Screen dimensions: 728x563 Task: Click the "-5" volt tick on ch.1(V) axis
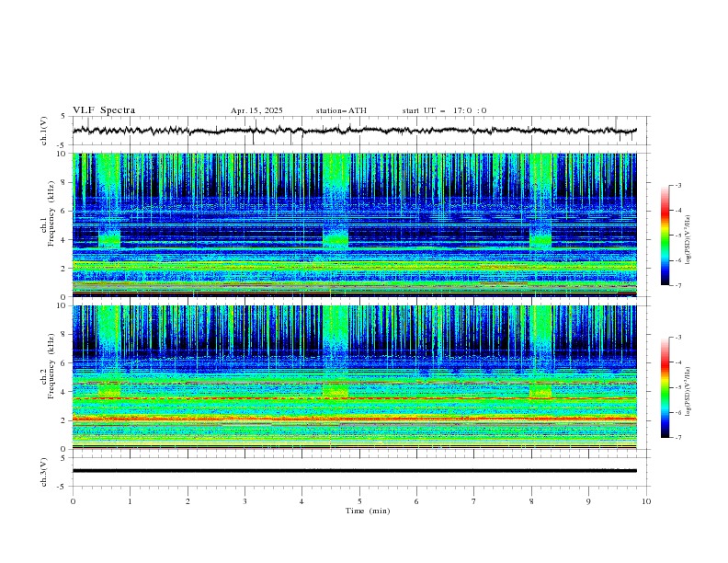pyautogui.click(x=63, y=145)
